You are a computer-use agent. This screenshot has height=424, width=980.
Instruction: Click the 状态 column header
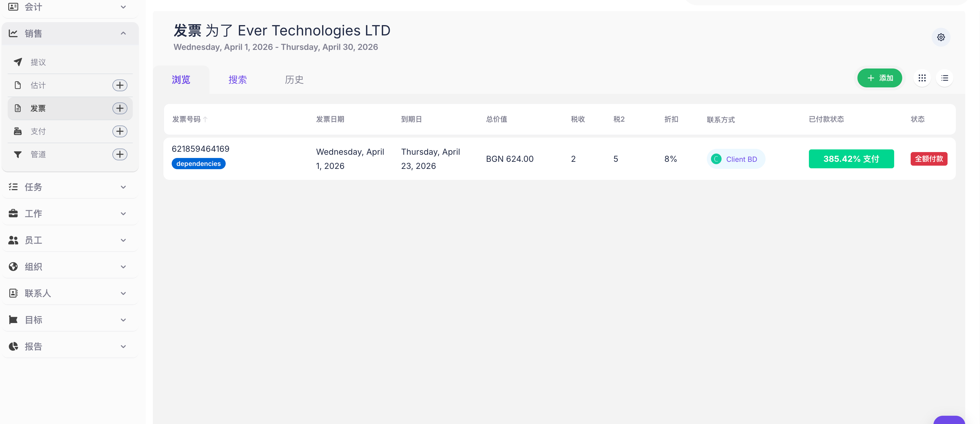(x=918, y=119)
